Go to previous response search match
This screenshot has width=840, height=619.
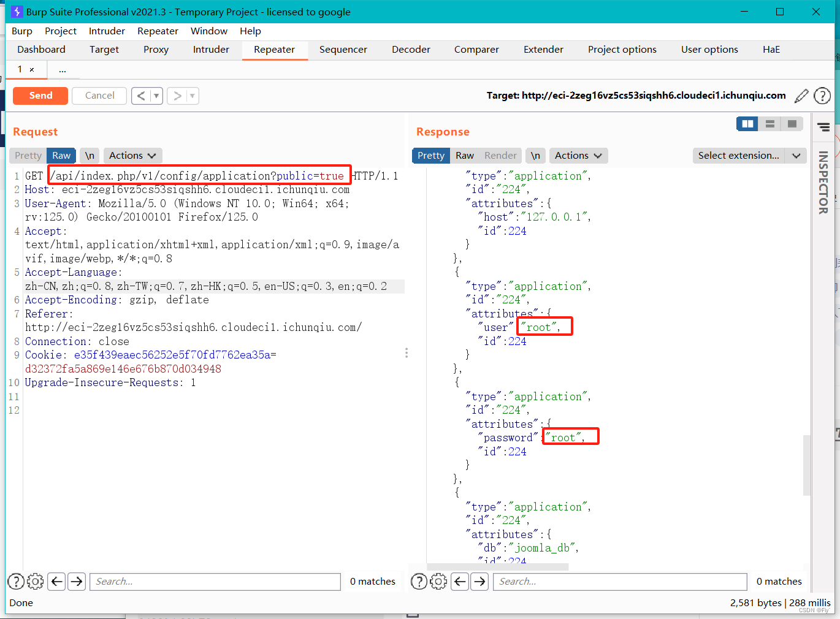[460, 582]
